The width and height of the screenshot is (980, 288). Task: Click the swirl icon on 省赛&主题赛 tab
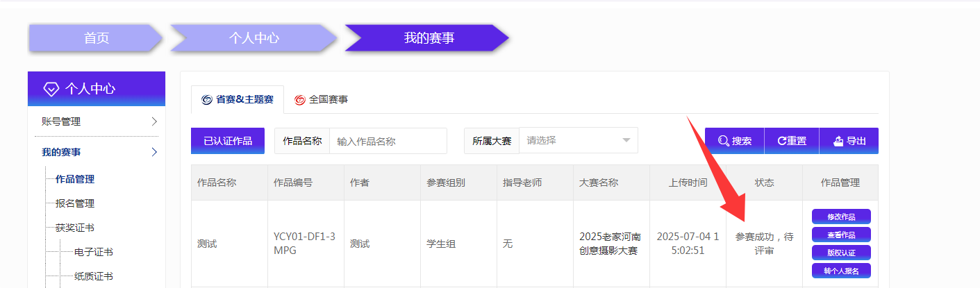(x=207, y=100)
